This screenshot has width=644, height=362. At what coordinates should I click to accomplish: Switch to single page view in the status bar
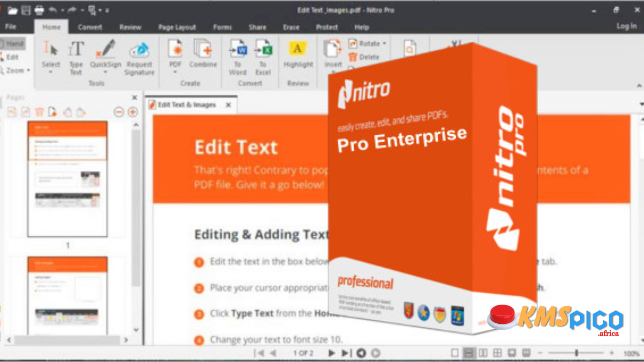[455, 353]
